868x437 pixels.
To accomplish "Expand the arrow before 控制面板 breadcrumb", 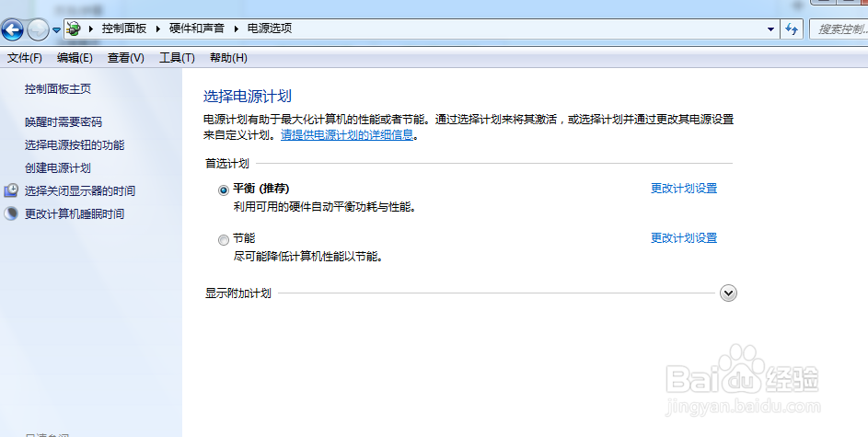I will coord(91,29).
